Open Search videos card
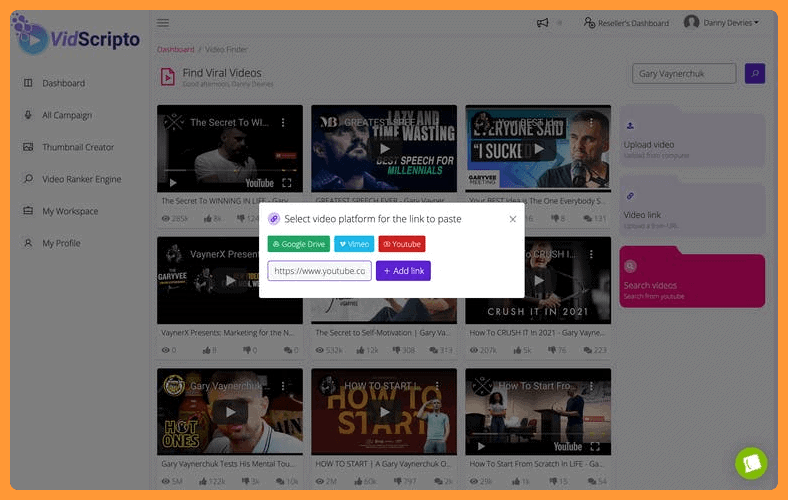This screenshot has width=788, height=500. pyautogui.click(x=692, y=276)
